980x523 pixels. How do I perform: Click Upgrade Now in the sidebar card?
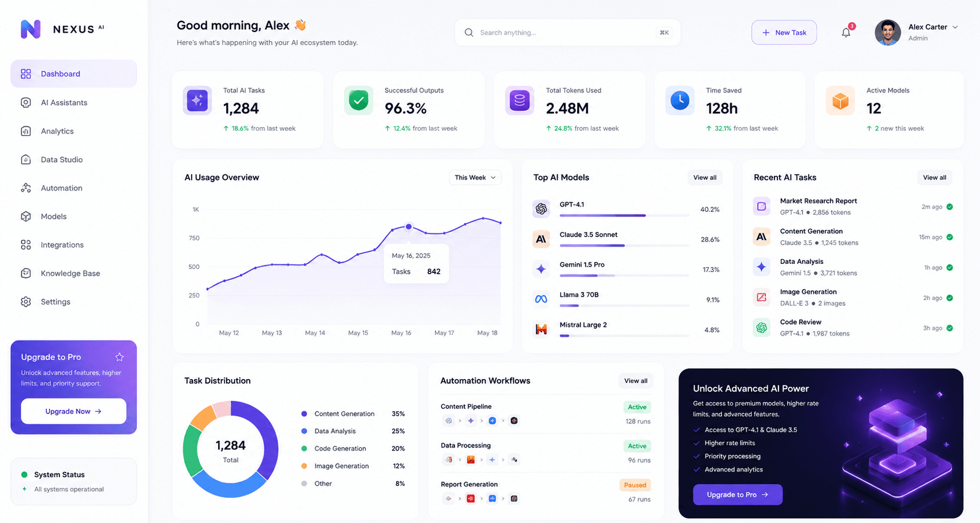(74, 411)
